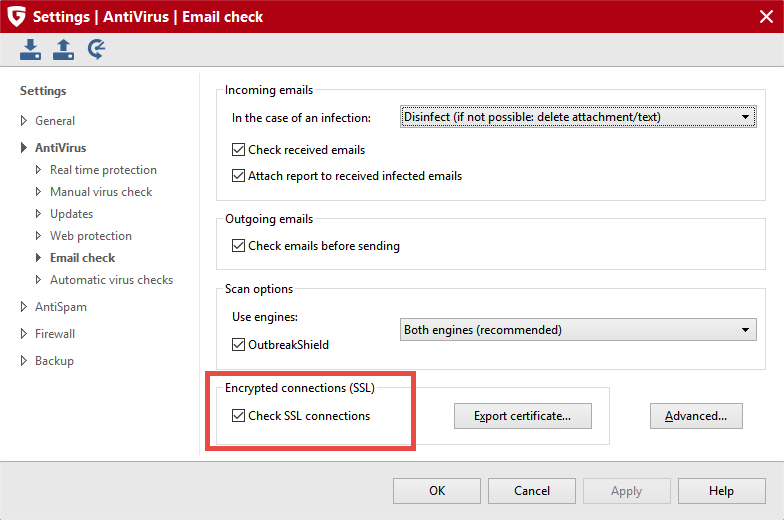Click arrow beside Real time protection
Viewport: 784px width, 520px height.
(38, 170)
